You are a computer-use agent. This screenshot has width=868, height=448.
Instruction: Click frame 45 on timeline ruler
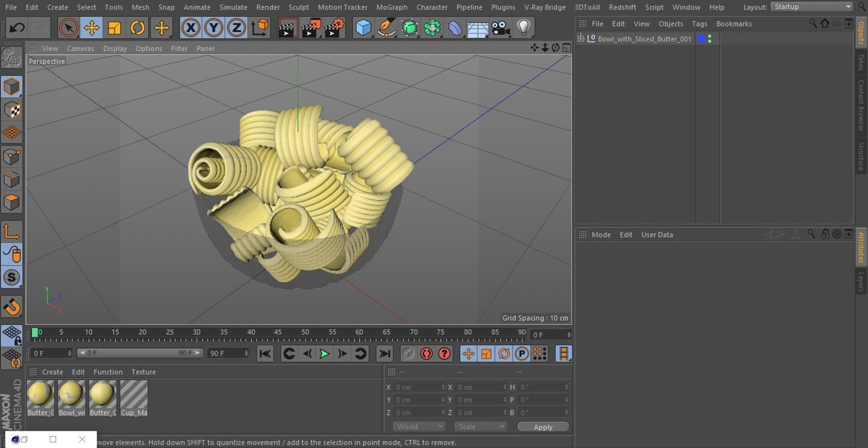278,332
